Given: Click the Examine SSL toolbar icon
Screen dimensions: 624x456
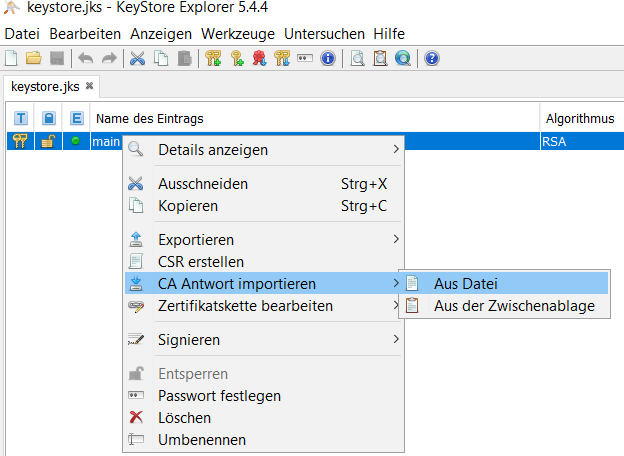Looking at the screenshot, I should tap(403, 58).
